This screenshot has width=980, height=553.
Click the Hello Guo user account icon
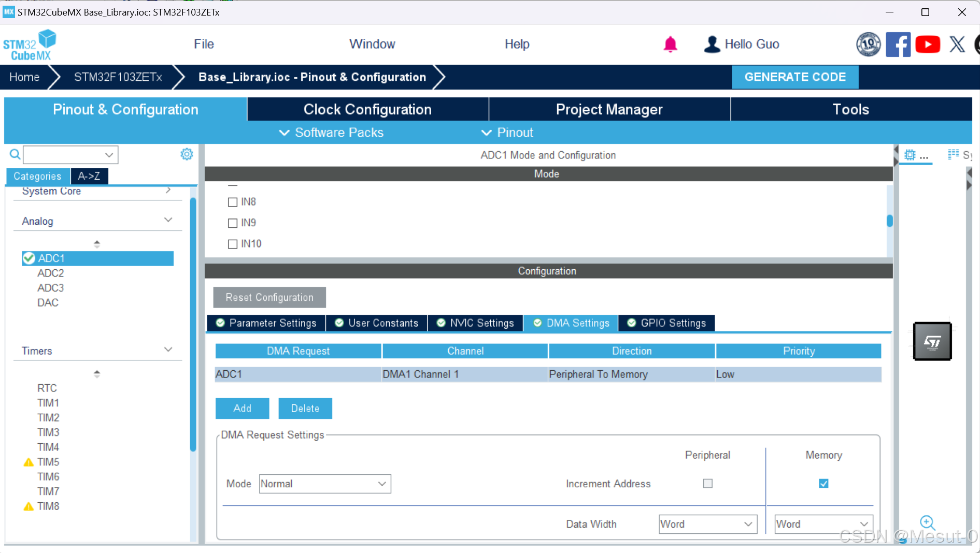pos(712,45)
